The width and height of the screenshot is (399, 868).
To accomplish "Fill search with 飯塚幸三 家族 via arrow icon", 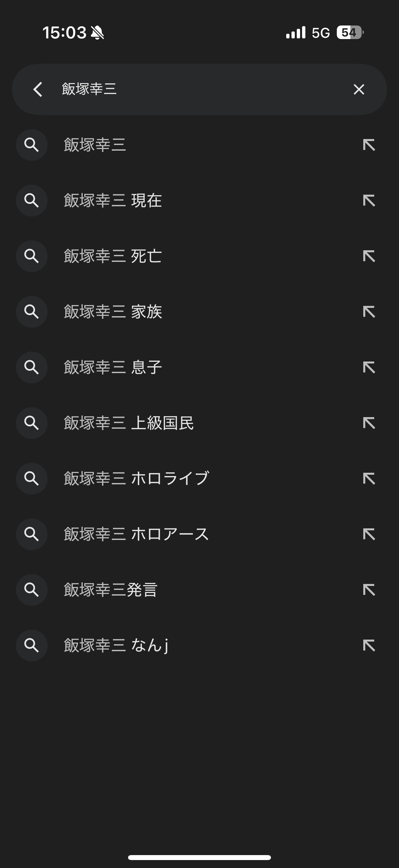I will click(x=369, y=312).
